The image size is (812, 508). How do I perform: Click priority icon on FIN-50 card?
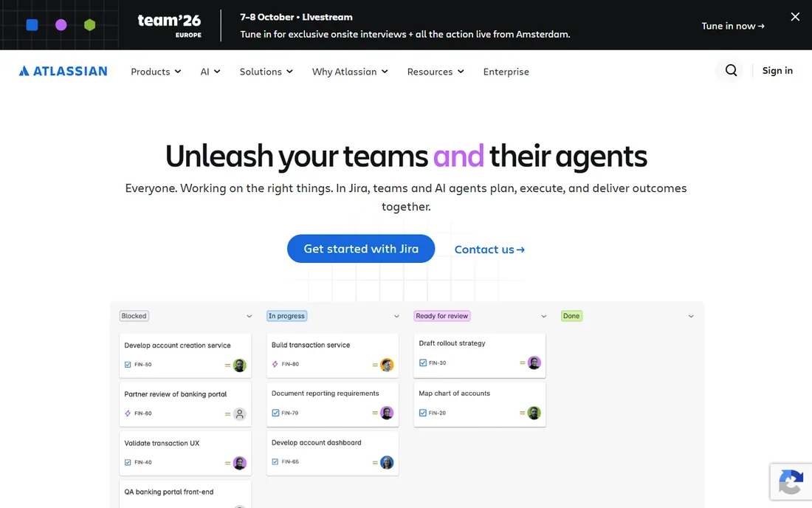point(227,365)
